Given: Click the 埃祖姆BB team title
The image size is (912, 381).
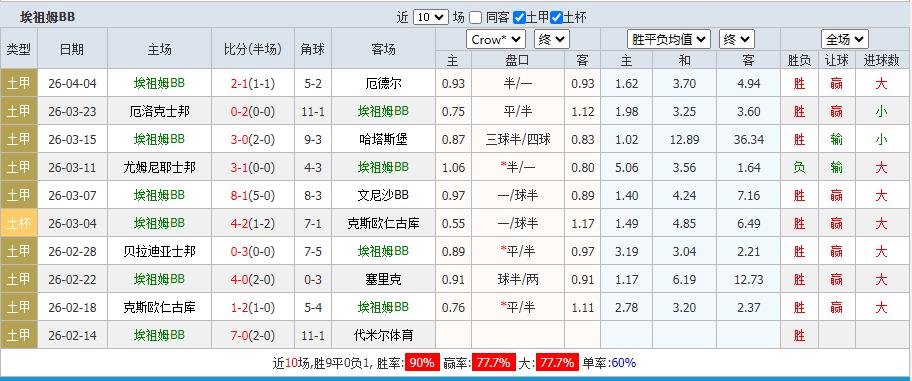Looking at the screenshot, I should tap(48, 17).
